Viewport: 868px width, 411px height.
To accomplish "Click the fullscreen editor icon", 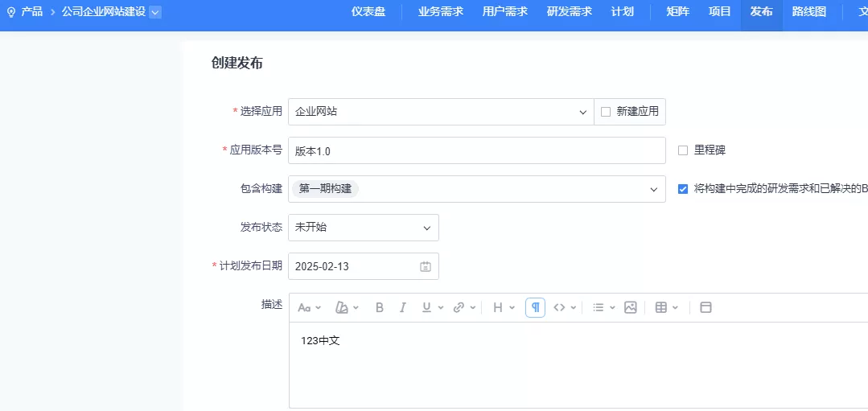I will coord(706,307).
